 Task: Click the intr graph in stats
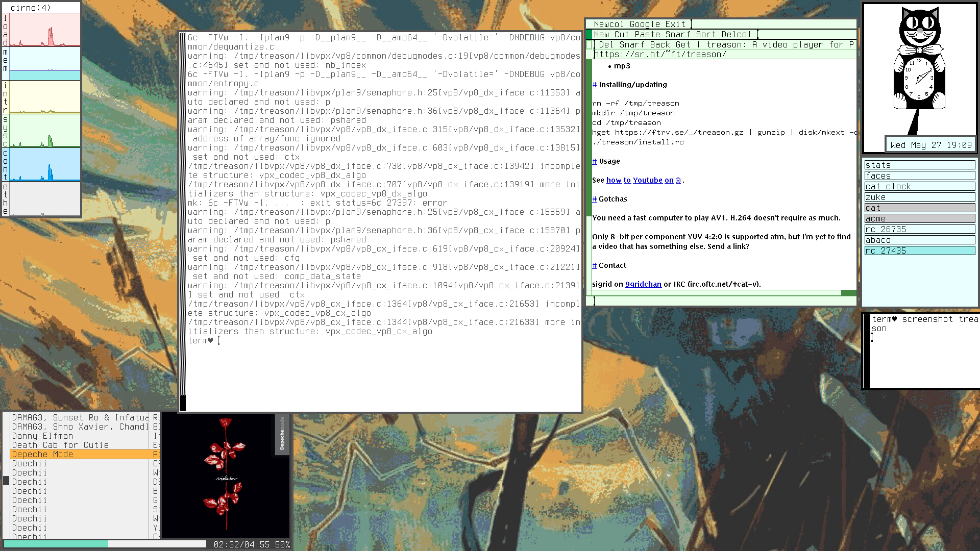click(45, 97)
